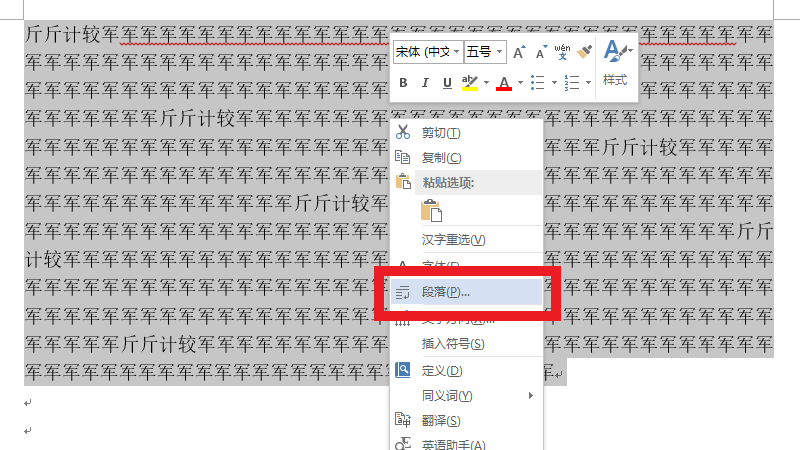This screenshot has width=800, height=450.
Task: Toggle underline formatting in mini toolbar
Action: (446, 82)
